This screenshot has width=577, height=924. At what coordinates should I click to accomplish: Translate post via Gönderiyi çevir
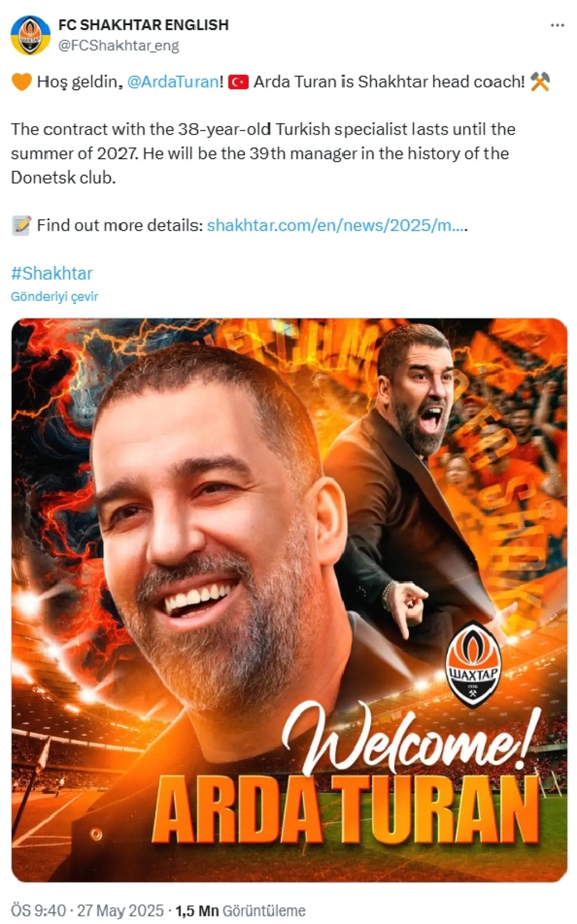pyautogui.click(x=54, y=296)
